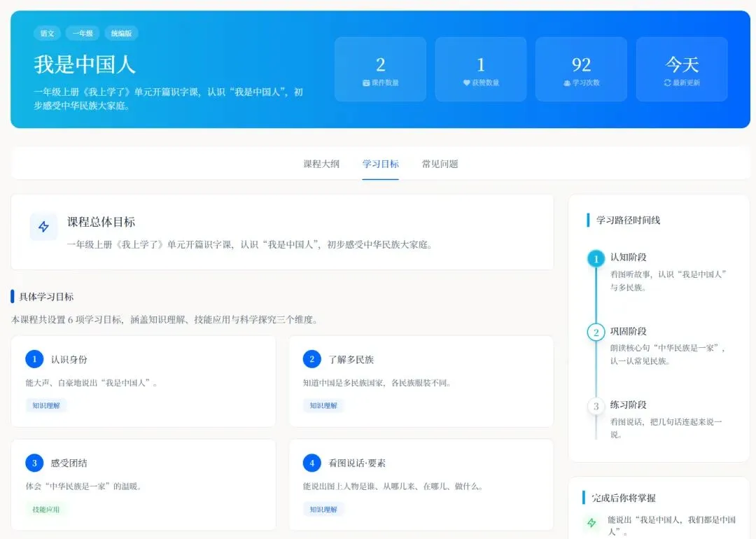Click the 语文 subject tag
This screenshot has height=539, width=756.
click(48, 34)
